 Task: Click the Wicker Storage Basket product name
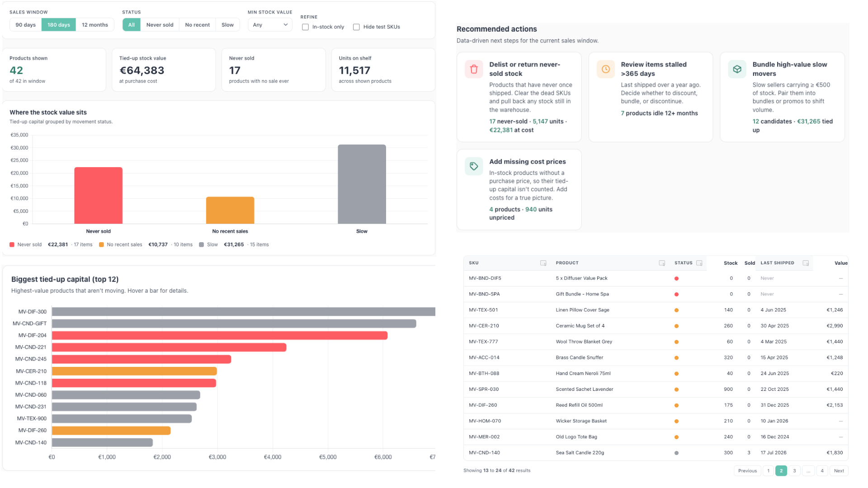581,421
